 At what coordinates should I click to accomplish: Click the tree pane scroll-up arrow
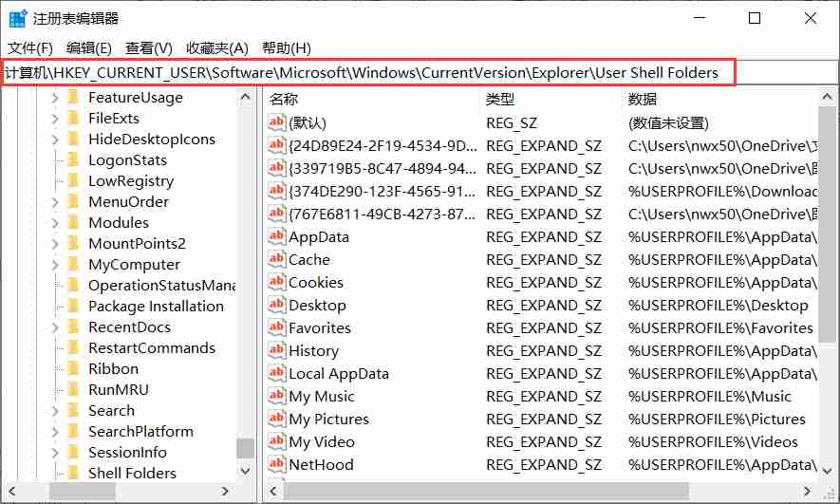(246, 98)
